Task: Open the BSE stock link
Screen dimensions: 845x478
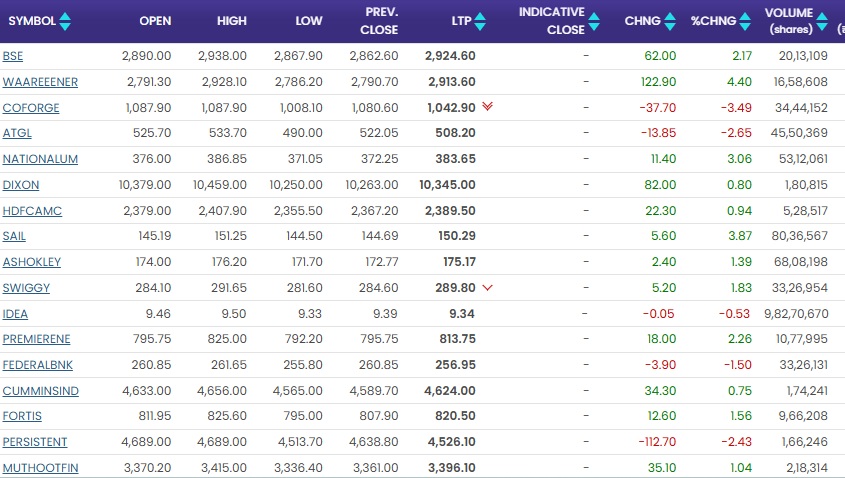Action: click(13, 56)
